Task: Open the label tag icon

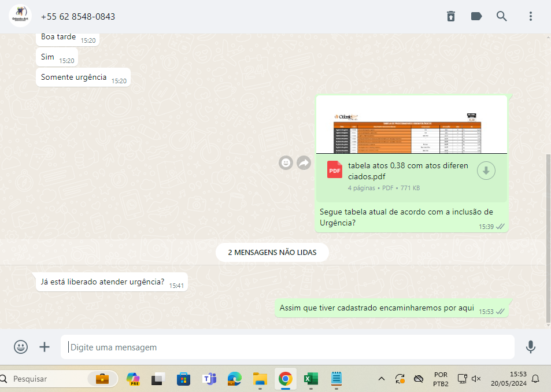Action: pyautogui.click(x=476, y=16)
